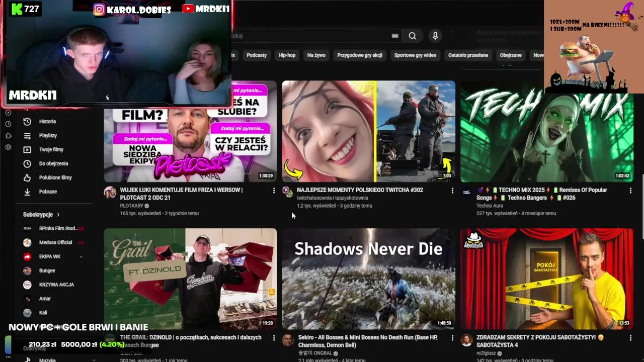Click reZigiusz channel avatar
This screenshot has height=362, width=644.
[x=466, y=340]
